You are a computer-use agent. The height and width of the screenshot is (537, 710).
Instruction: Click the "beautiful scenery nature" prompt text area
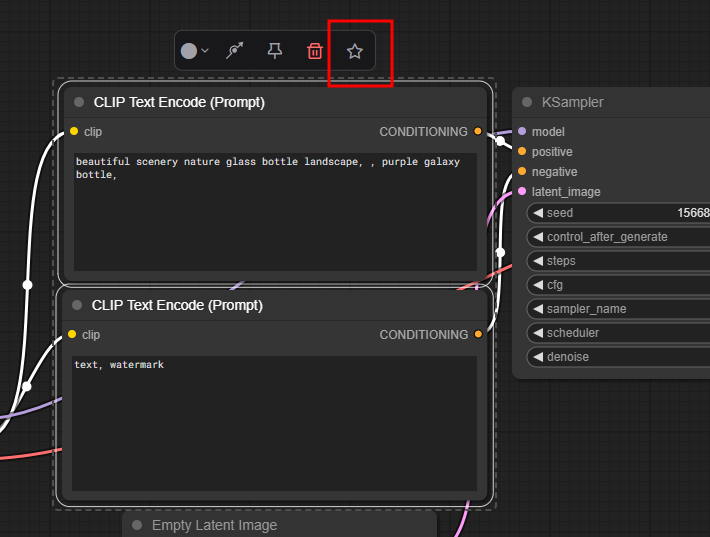pyautogui.click(x=274, y=212)
